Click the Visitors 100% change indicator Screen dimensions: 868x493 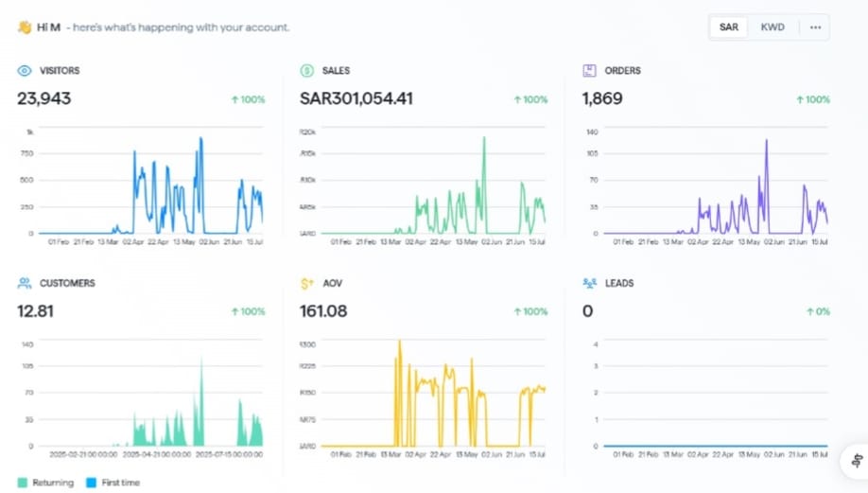click(x=248, y=99)
